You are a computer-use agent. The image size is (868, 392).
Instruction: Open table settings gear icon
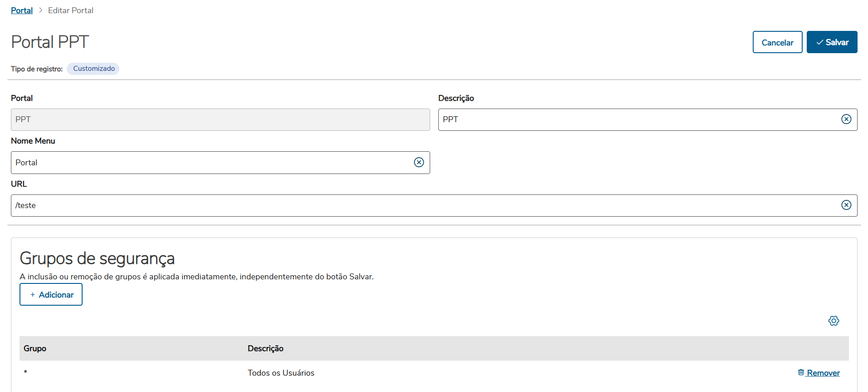click(x=834, y=321)
